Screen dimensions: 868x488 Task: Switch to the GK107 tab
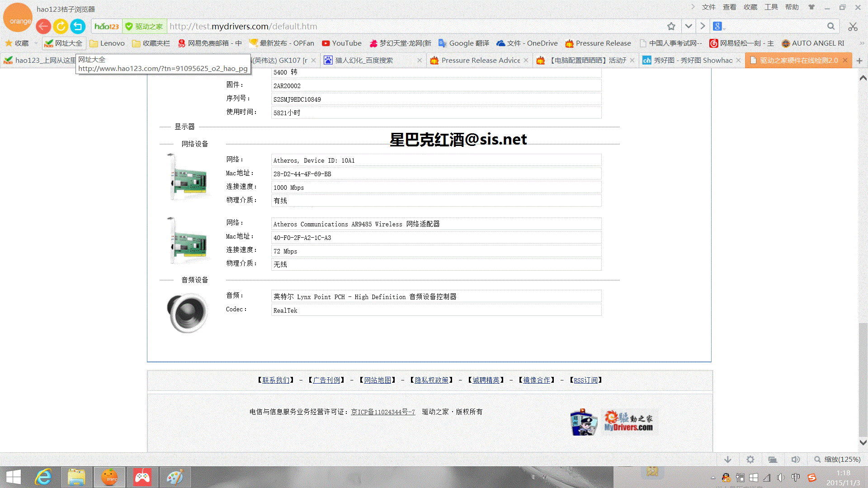(x=280, y=60)
